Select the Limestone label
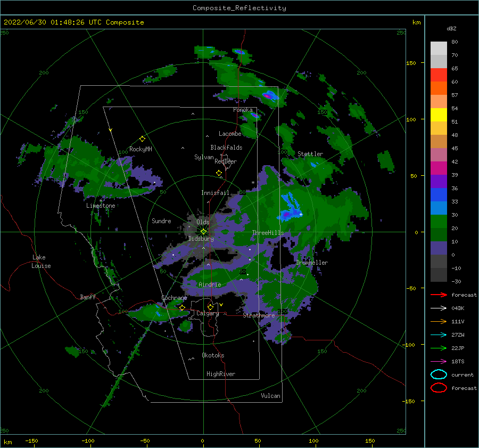 click(101, 206)
